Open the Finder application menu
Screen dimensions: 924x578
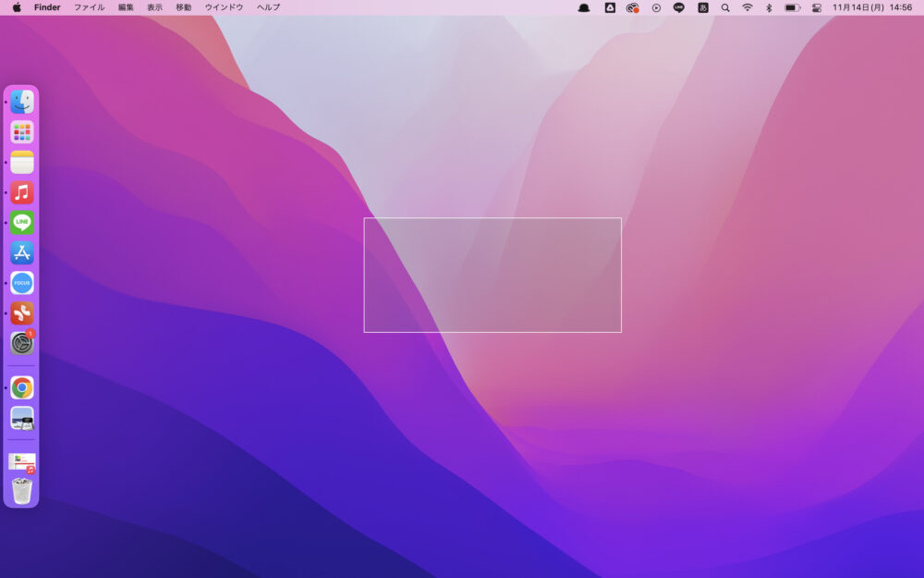pos(47,7)
